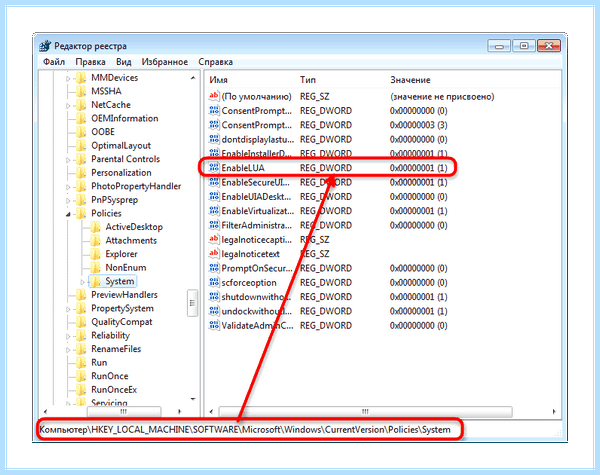Expand the MMDevices tree node
This screenshot has width=600, height=475.
(68, 79)
